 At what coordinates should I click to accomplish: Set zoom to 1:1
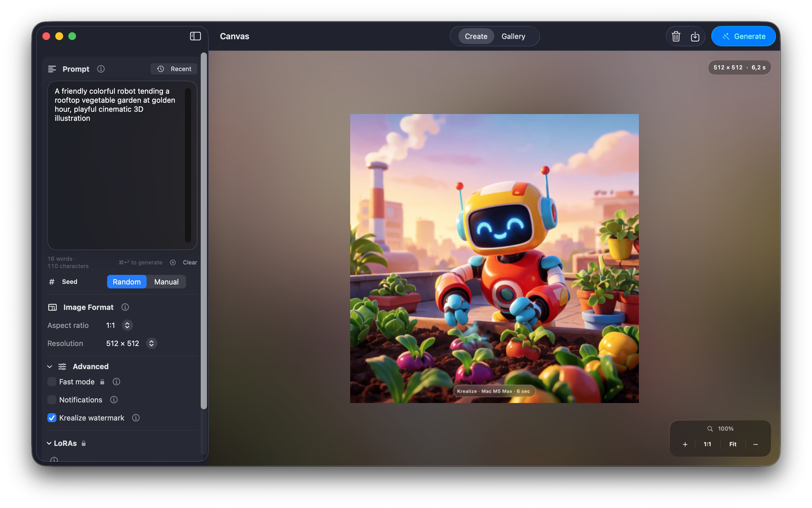pos(707,444)
